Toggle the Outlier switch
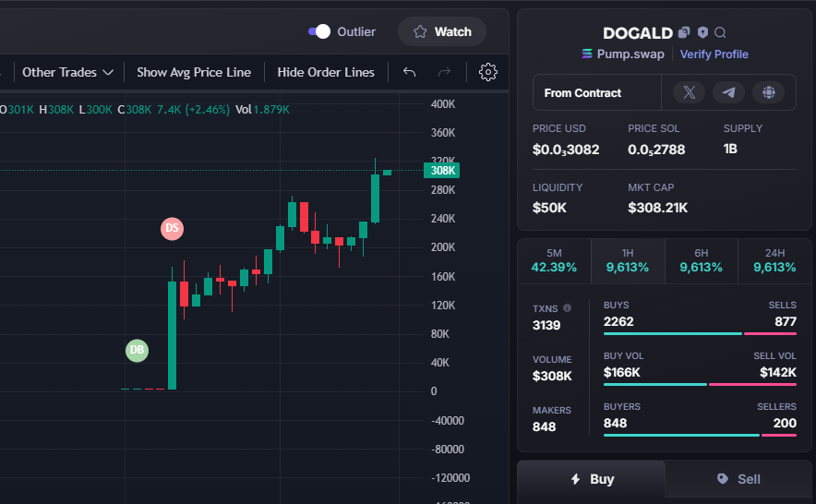The image size is (816, 504). coord(319,31)
